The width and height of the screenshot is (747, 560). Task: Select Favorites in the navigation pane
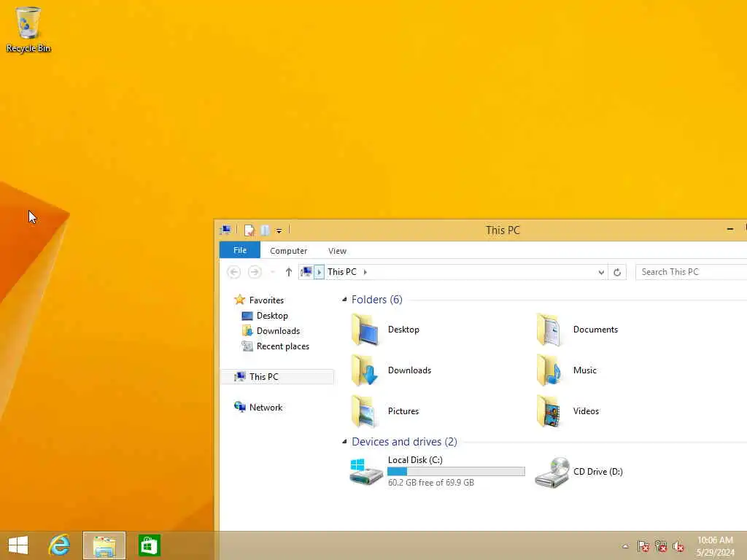click(x=266, y=300)
